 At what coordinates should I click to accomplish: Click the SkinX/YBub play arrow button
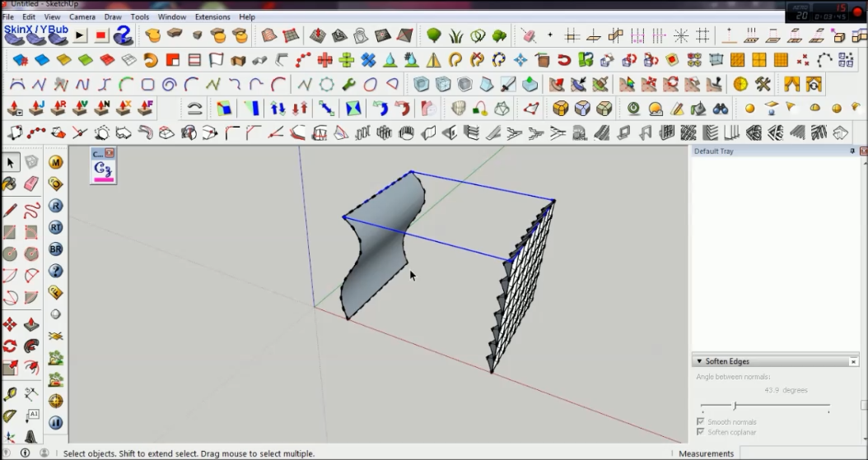(x=80, y=36)
